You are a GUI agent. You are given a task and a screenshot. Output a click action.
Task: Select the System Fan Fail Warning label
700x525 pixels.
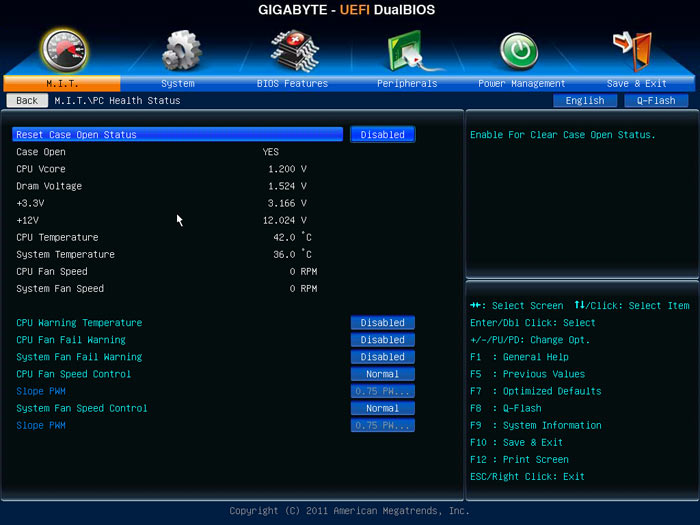[x=79, y=357]
